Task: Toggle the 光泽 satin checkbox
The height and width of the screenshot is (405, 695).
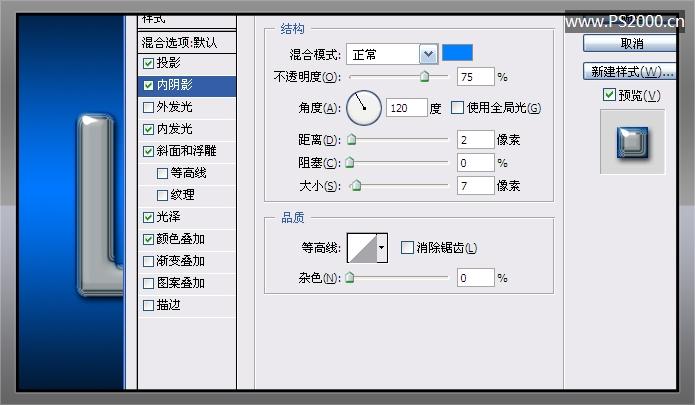Action: tap(148, 217)
